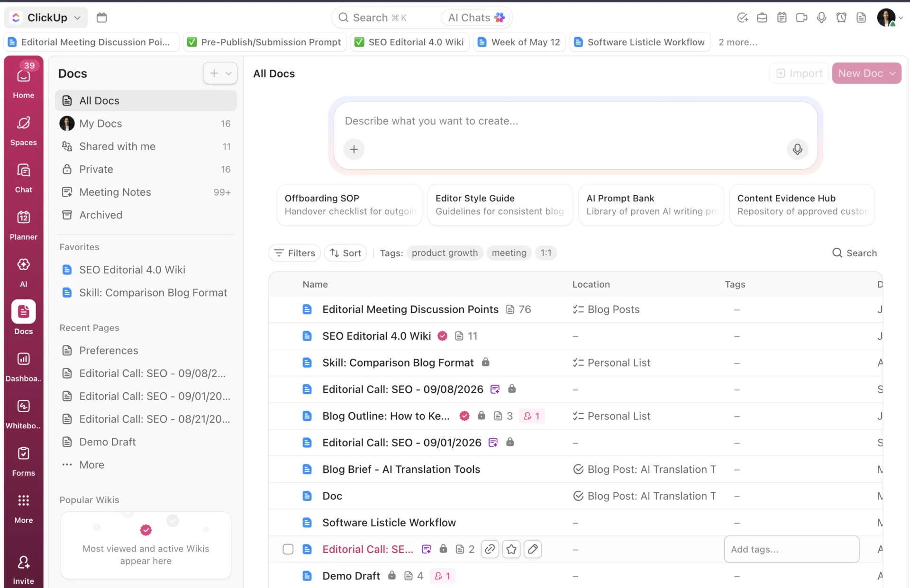Viewport: 910px width, 588px height.
Task: Click the video clip record icon in top bar
Action: click(801, 18)
